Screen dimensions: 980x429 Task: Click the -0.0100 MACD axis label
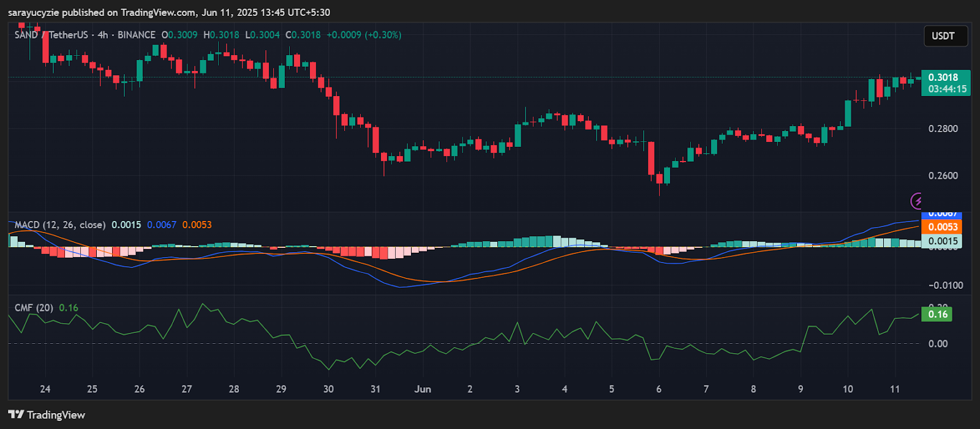[945, 285]
